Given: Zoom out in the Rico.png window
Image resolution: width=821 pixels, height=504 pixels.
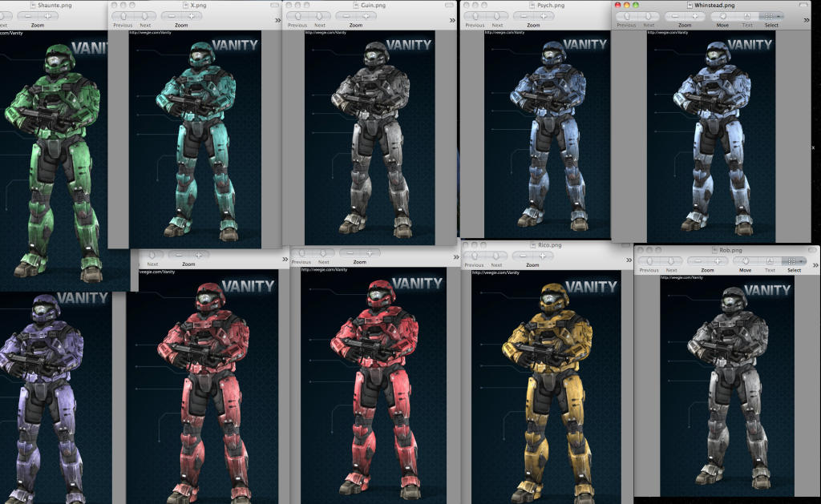Looking at the screenshot, I should 523,256.
